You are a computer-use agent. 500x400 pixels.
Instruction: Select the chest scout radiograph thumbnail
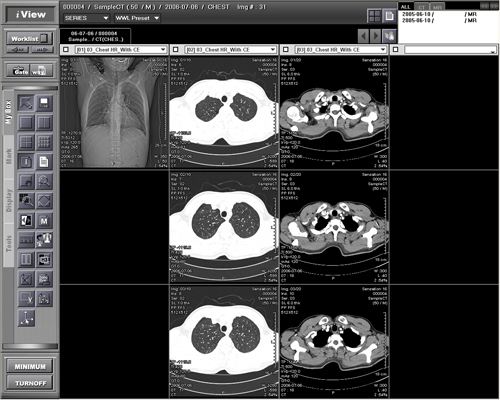pyautogui.click(x=114, y=112)
